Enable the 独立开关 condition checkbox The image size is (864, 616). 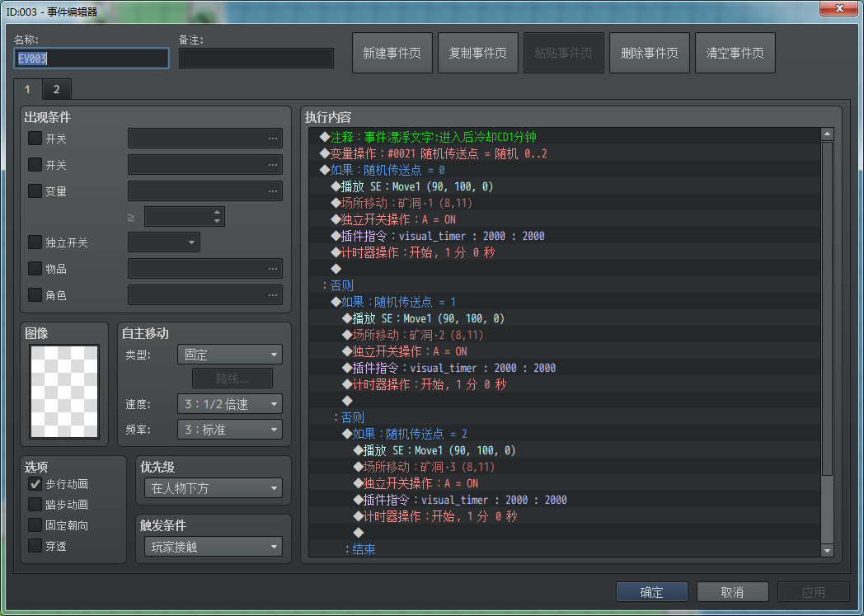(35, 242)
